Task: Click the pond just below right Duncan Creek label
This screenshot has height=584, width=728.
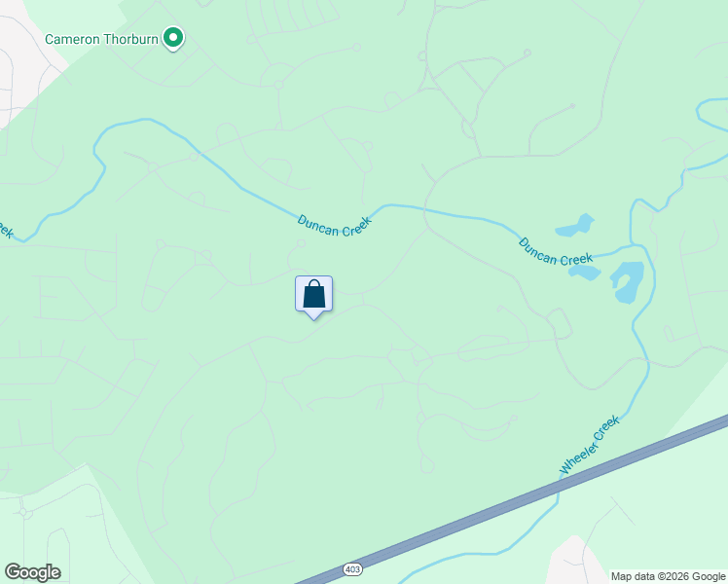Action: point(585,273)
